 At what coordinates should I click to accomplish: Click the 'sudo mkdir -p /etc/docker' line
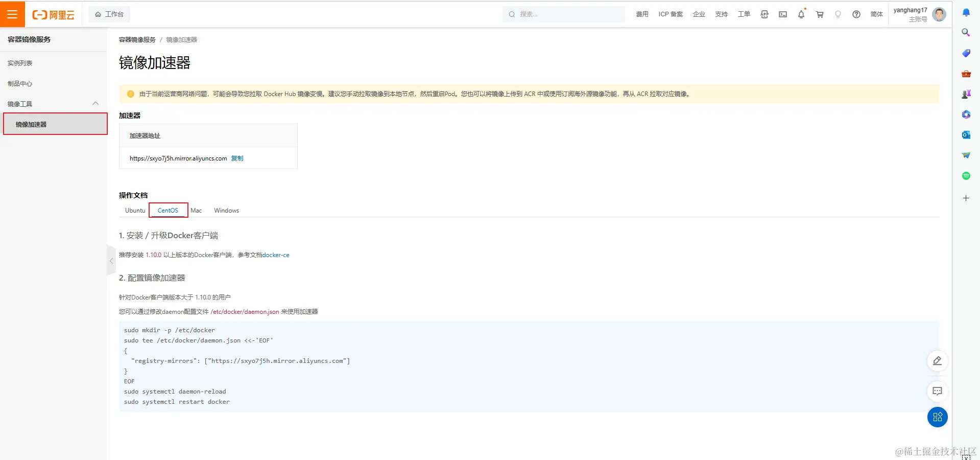coord(169,331)
